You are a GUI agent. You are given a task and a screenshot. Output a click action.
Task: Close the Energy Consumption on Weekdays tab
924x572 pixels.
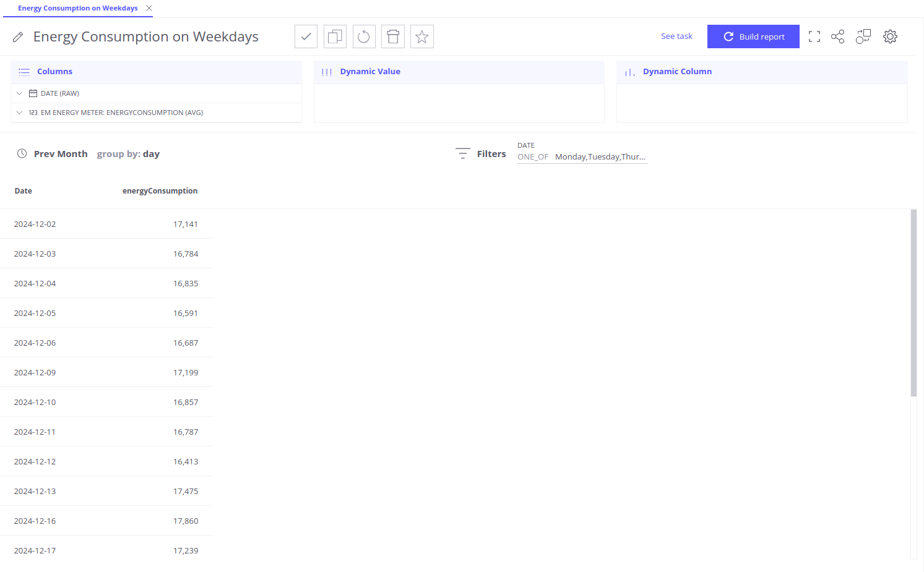(149, 8)
